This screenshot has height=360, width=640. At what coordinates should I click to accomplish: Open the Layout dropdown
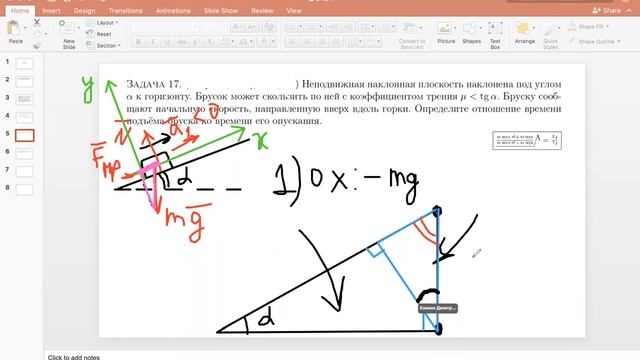pyautogui.click(x=102, y=23)
